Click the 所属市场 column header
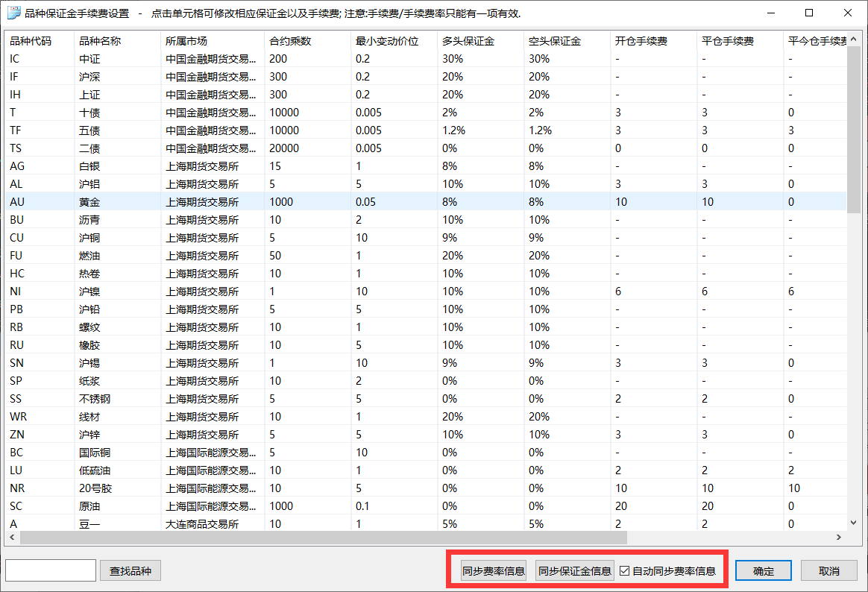The image size is (868, 592). (213, 41)
